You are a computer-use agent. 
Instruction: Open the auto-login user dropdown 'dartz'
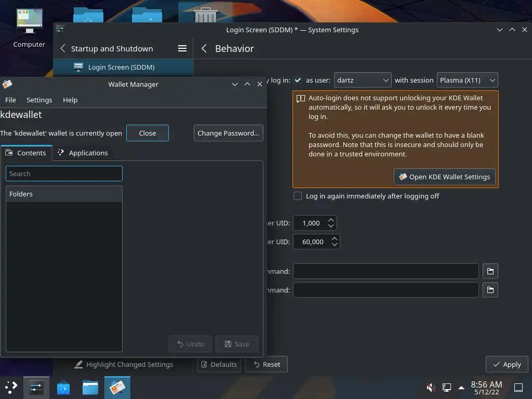coord(363,80)
